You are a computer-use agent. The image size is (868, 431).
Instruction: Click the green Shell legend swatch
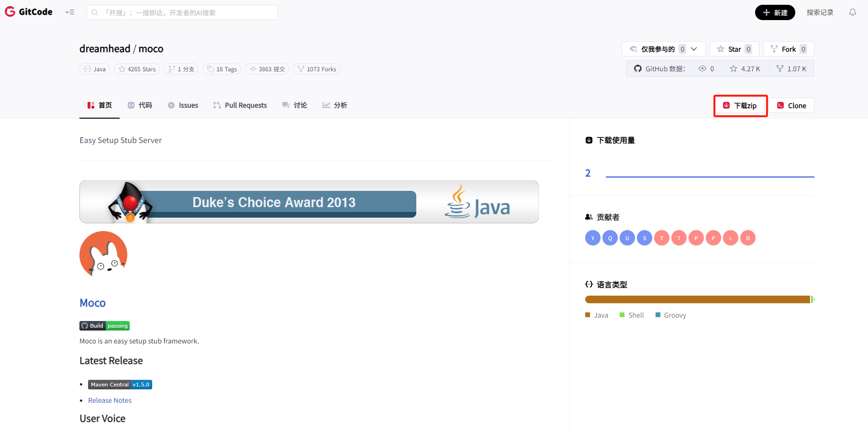click(622, 315)
